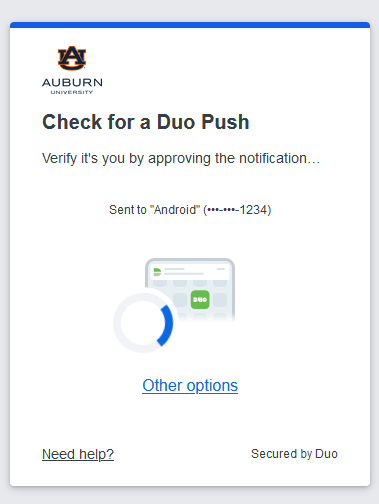
Task: Click the green Duo app icon
Action: [x=200, y=299]
